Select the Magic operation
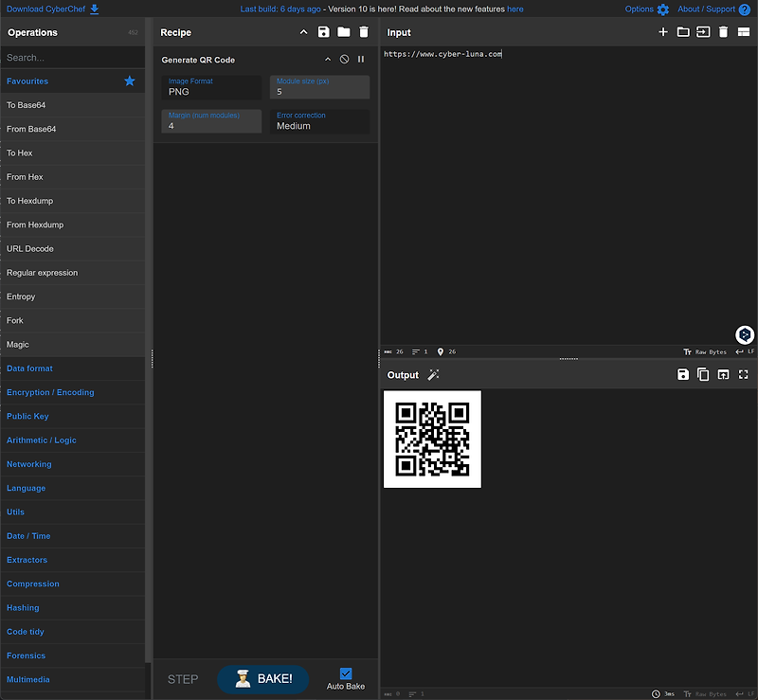 click(73, 344)
